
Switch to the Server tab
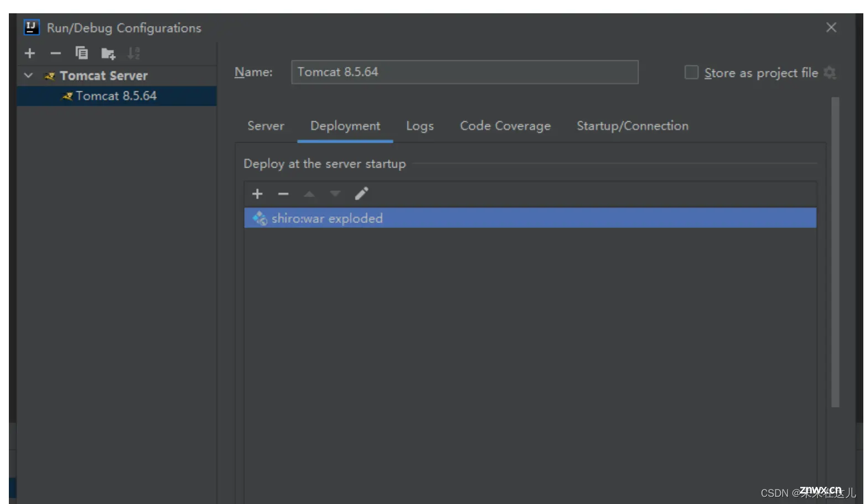pyautogui.click(x=266, y=126)
